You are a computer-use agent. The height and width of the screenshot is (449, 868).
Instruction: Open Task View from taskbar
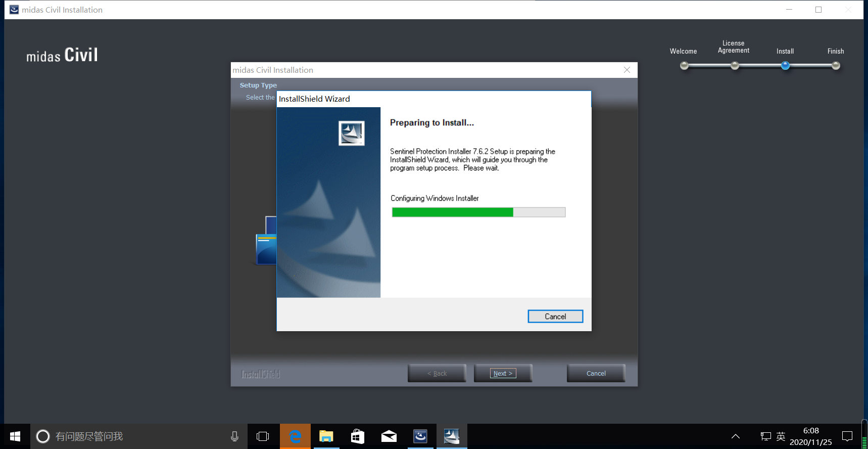263,436
